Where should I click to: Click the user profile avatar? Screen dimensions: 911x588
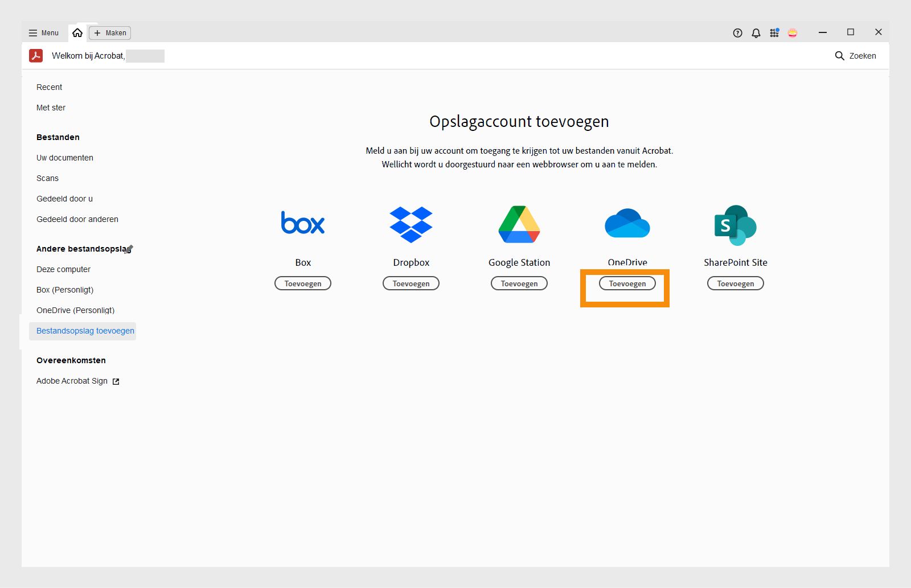793,32
